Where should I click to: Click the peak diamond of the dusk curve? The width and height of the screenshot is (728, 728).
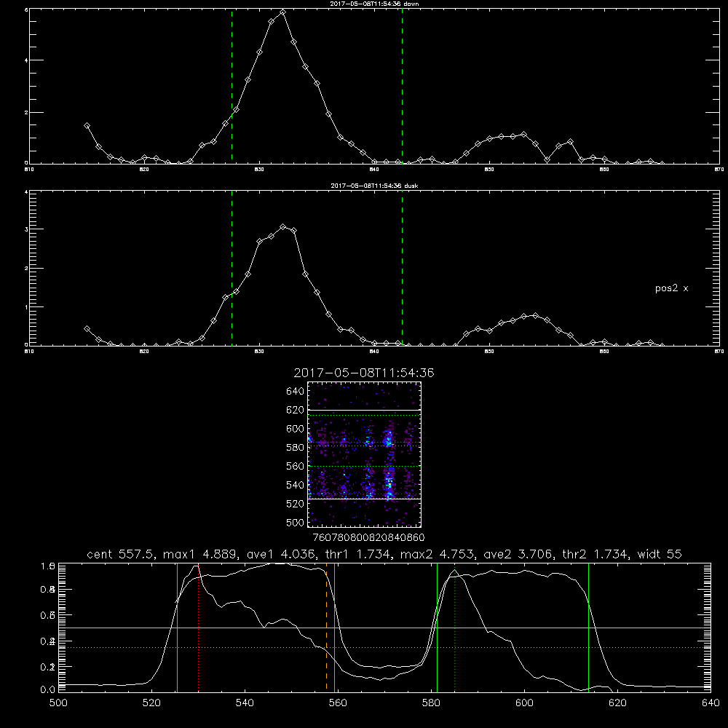coord(282,226)
